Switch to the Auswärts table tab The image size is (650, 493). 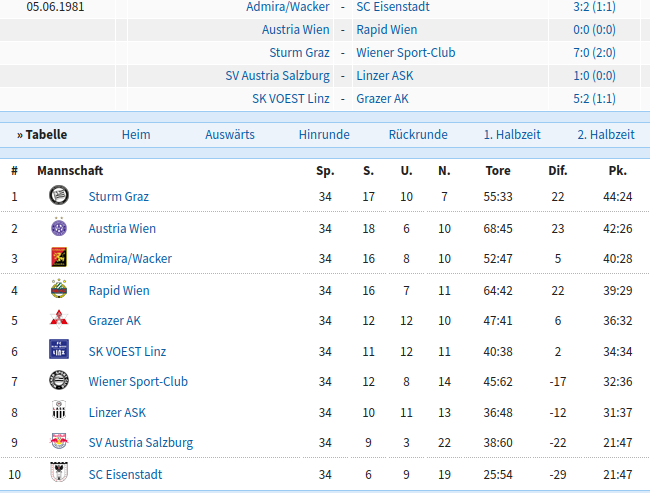[x=230, y=135]
